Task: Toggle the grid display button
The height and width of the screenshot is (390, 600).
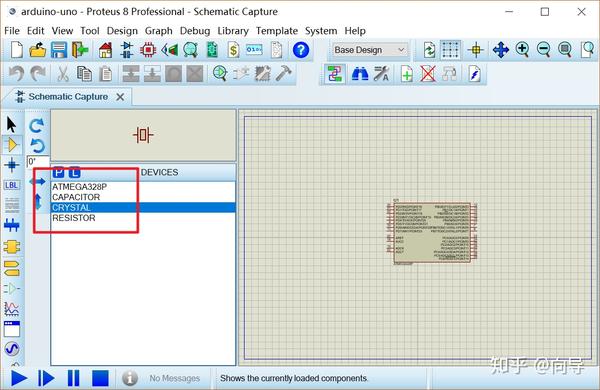Action: (x=450, y=50)
